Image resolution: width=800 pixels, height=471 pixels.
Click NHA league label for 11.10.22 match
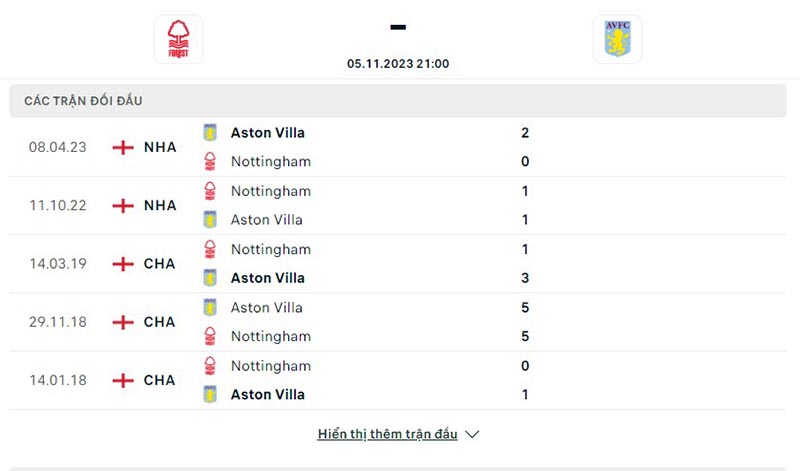(160, 205)
